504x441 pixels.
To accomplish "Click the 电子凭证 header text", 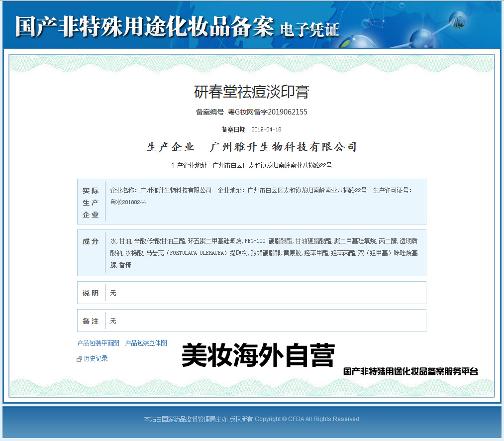I will pos(309,29).
